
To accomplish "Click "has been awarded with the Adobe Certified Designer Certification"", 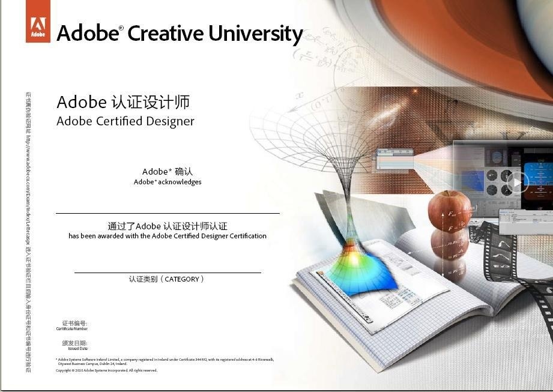I will click(x=168, y=236).
